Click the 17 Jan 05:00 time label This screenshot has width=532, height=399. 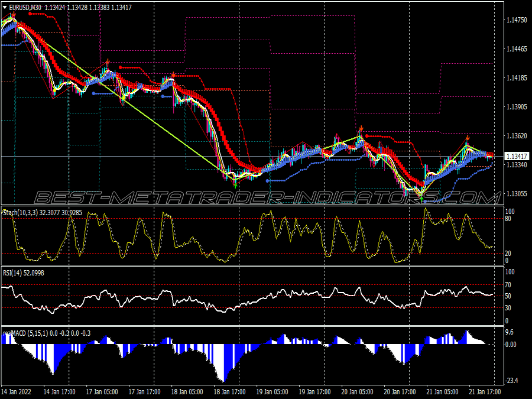point(102,392)
